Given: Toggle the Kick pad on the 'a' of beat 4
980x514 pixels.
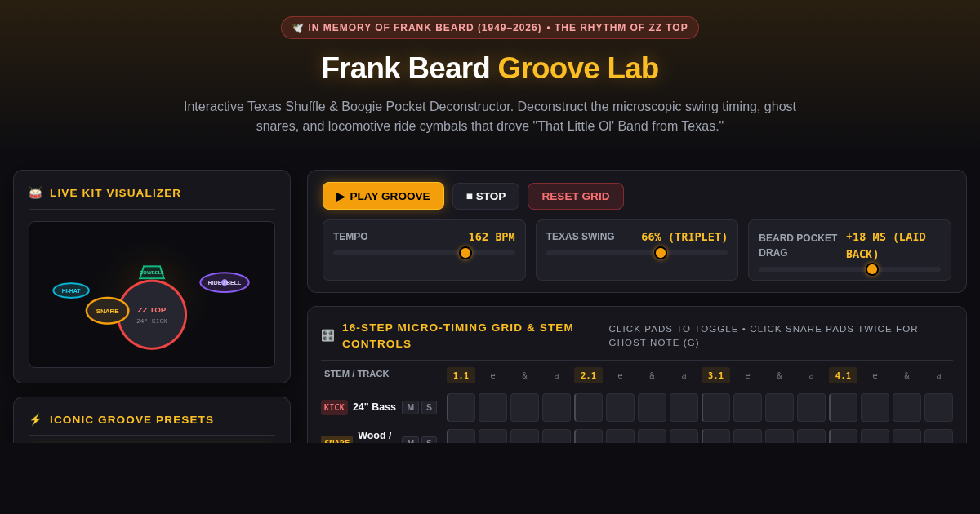Looking at the screenshot, I should click(938, 407).
